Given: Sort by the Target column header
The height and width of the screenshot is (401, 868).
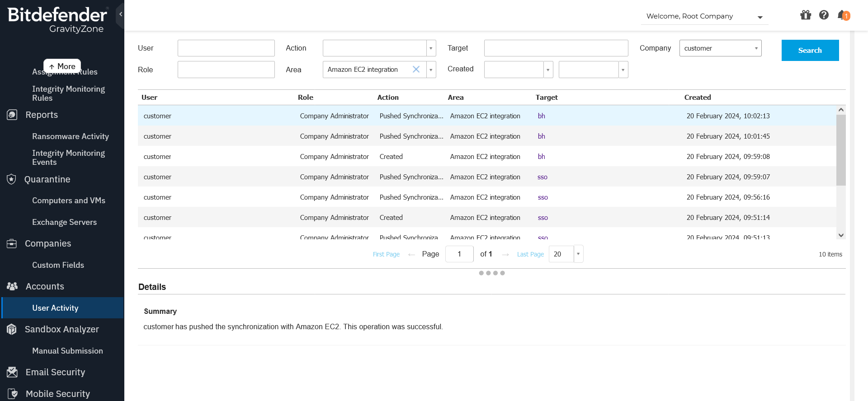Looking at the screenshot, I should click(x=547, y=98).
